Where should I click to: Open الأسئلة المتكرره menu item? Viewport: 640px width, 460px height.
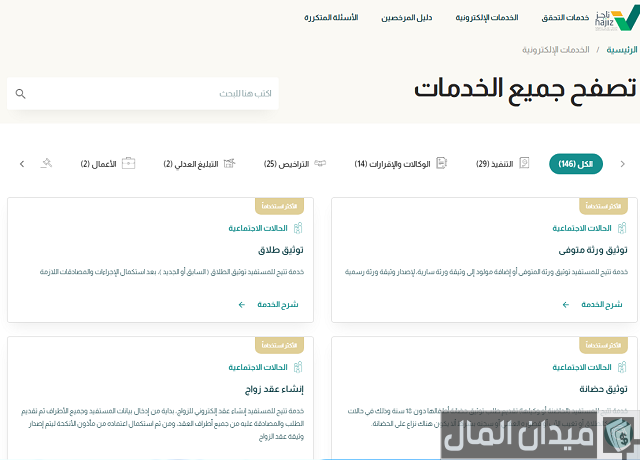pos(331,18)
